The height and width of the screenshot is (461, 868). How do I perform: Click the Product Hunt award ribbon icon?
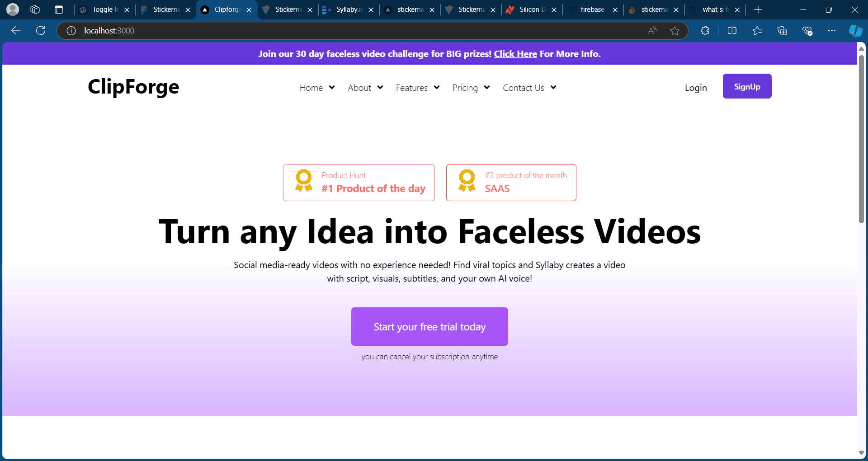tap(304, 180)
